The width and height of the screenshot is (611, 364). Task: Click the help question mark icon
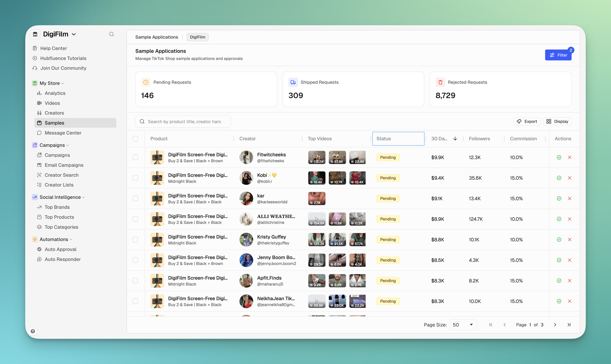[33, 331]
